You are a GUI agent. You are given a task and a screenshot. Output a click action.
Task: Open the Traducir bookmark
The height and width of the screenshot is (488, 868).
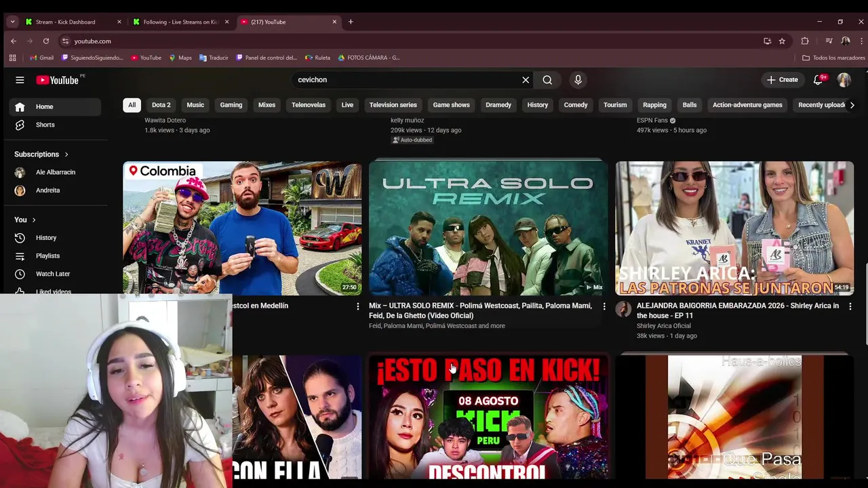point(214,58)
